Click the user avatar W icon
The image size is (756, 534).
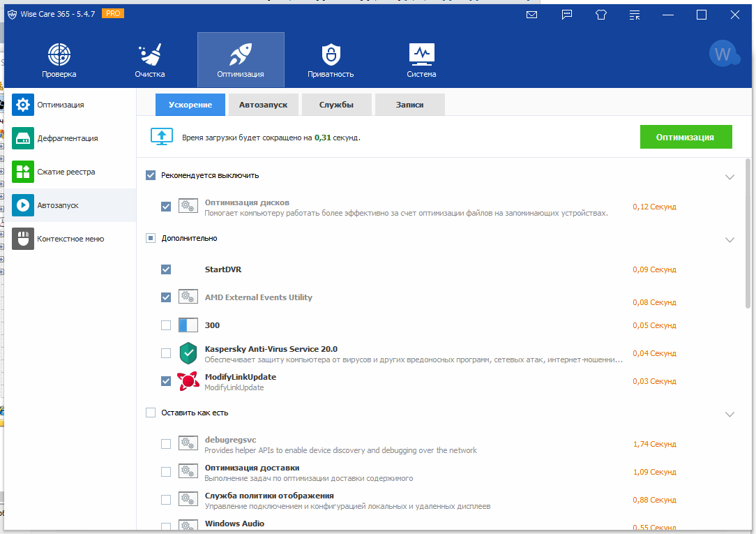pos(723,54)
